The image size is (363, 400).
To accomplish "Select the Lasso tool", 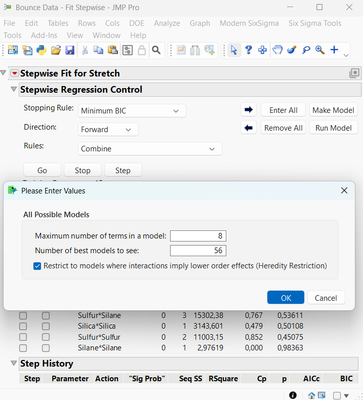I will pyautogui.click(x=306, y=50).
